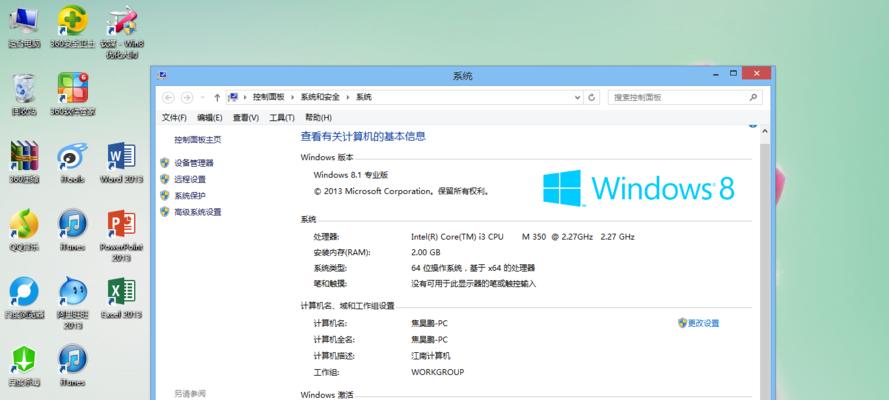Open the Excel 2013 desktop shortcut

click(121, 298)
